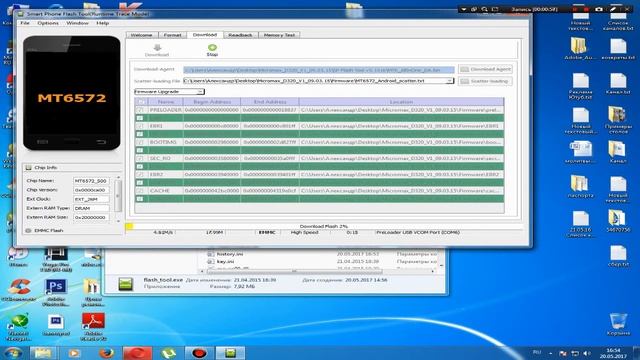Image resolution: width=640 pixels, height=360 pixels.
Task: Toggle the BOOTIMG row checkbox
Action: 140,142
